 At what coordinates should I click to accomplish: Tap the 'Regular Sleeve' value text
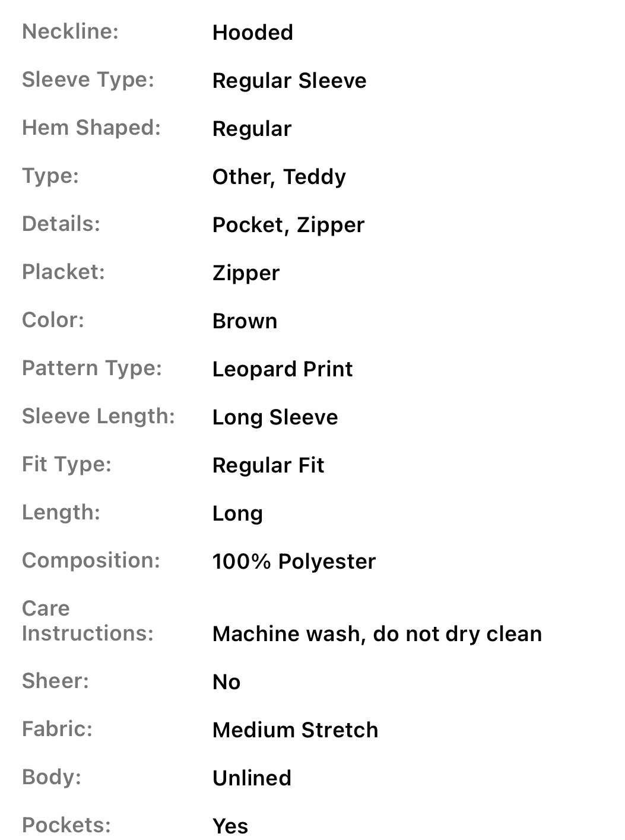tap(289, 81)
